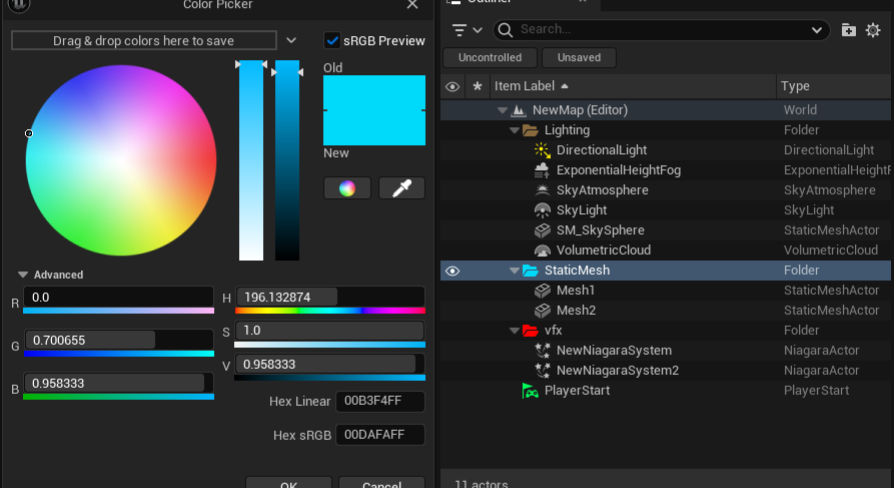Open the filter dropdown chevron
This screenshot has width=894, height=488.
[477, 30]
